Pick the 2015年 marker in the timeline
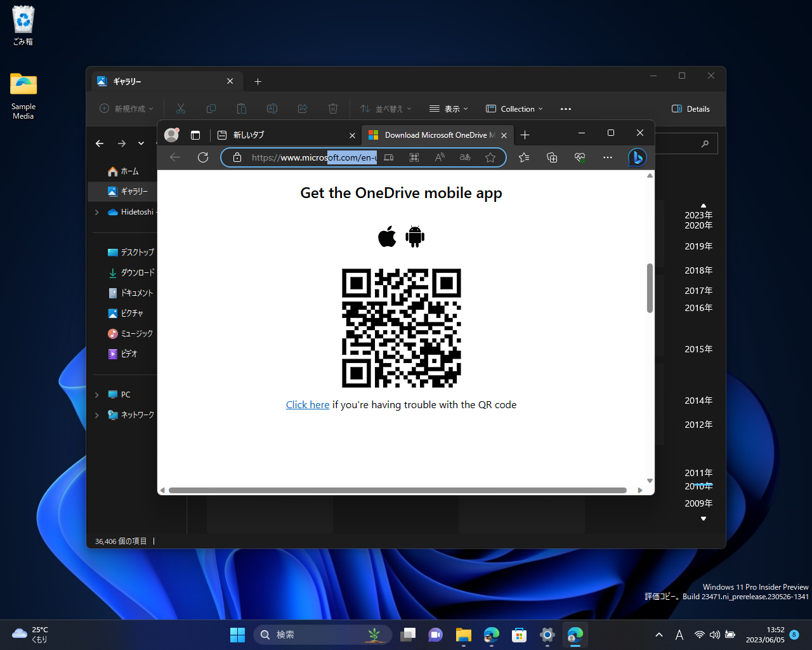The height and width of the screenshot is (650, 812). pyautogui.click(x=698, y=348)
